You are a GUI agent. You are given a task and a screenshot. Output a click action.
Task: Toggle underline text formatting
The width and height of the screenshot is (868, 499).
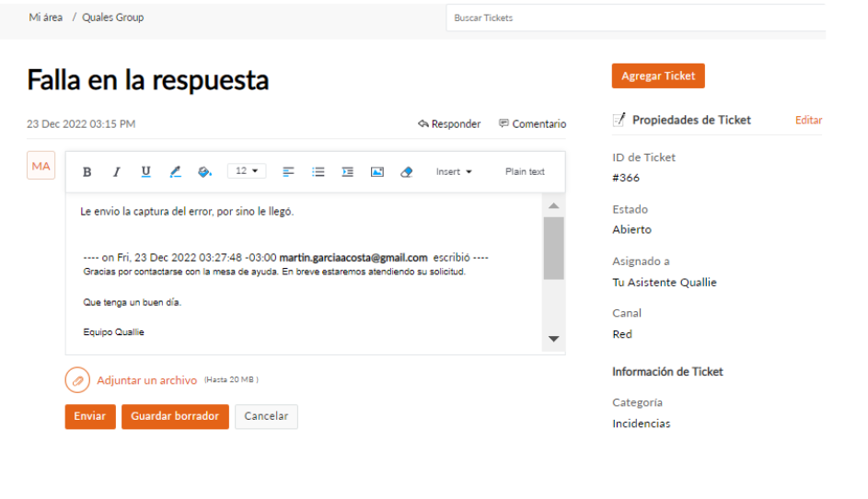[x=145, y=172]
